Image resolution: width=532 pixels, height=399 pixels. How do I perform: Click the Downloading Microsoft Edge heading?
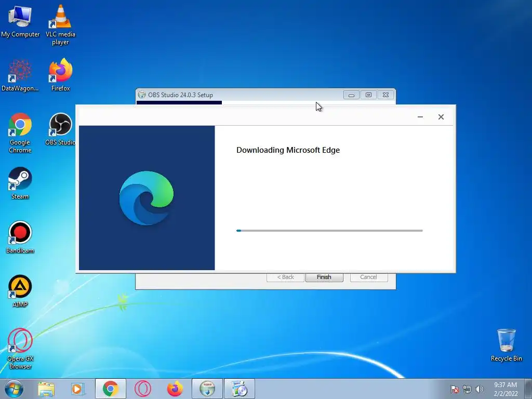(288, 150)
